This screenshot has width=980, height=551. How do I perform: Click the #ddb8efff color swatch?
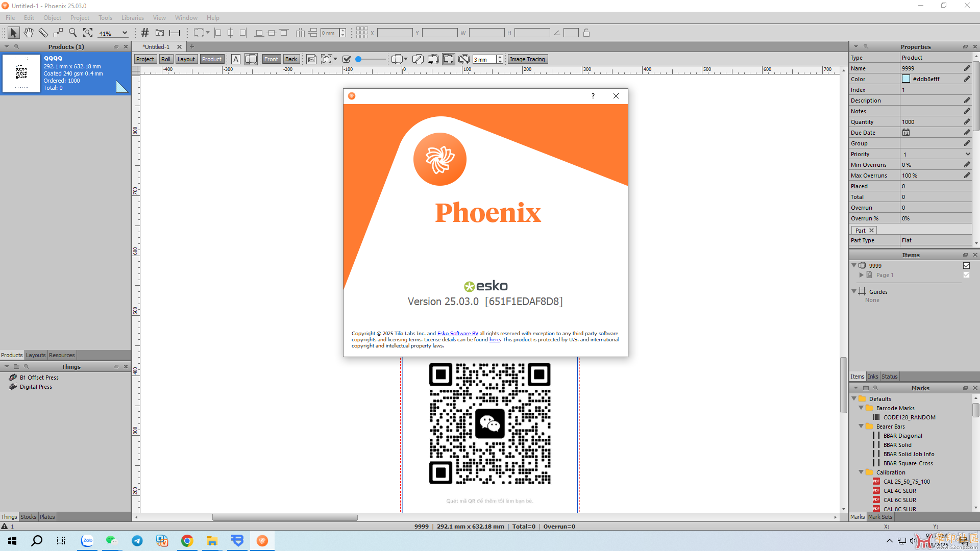(x=906, y=79)
